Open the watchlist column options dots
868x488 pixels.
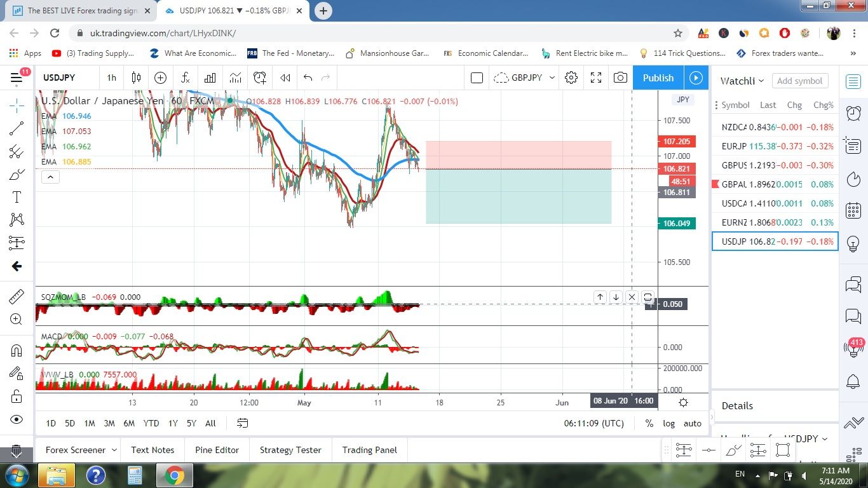[717, 105]
